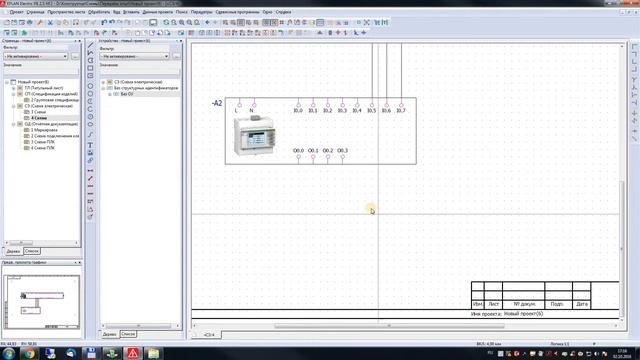640x360 pixels.
Task: Collapse the СЭ (Схема электрическая) pages node
Action: (13, 106)
